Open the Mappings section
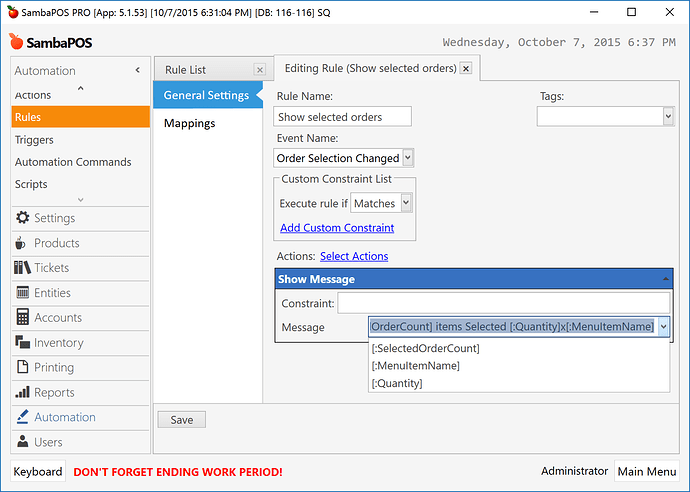690x492 pixels. [190, 123]
